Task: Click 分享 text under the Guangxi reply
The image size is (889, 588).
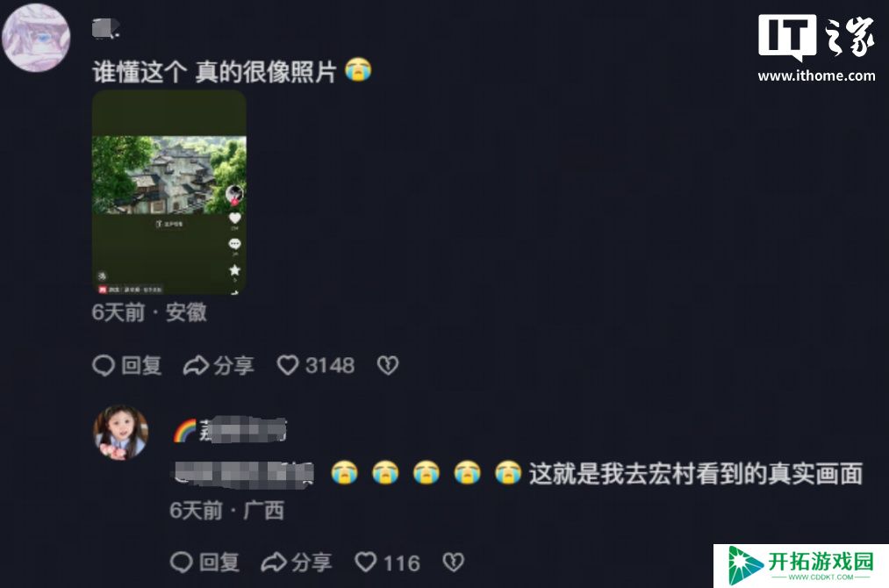Action: click(x=312, y=563)
